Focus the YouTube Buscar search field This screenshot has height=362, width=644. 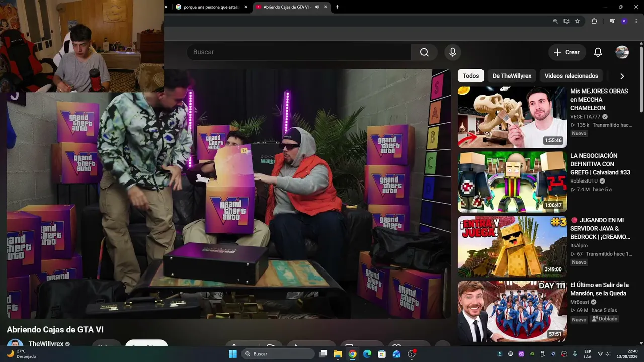click(x=299, y=52)
